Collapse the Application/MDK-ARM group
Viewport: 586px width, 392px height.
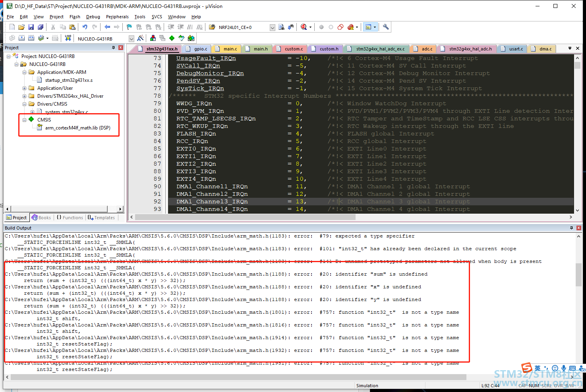click(x=24, y=72)
